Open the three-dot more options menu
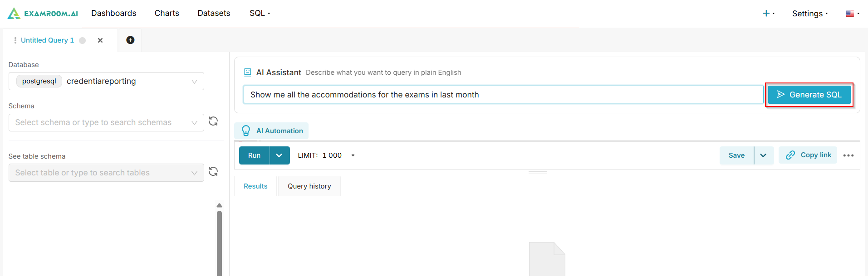This screenshot has height=276, width=868. pos(848,155)
